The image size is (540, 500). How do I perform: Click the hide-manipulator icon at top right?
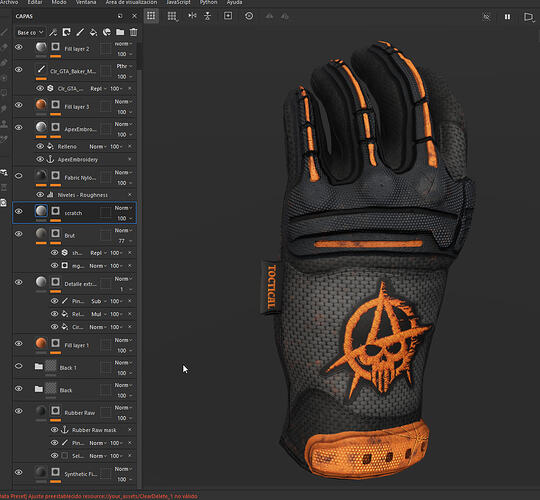point(487,17)
